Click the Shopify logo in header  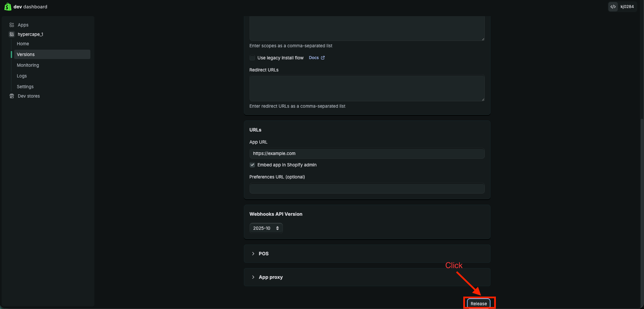click(x=7, y=7)
